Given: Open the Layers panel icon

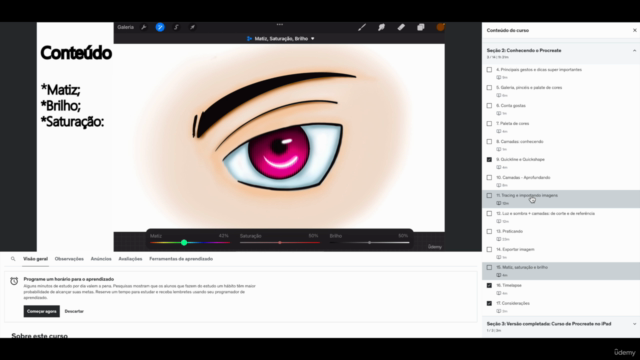Looking at the screenshot, I should tap(420, 27).
